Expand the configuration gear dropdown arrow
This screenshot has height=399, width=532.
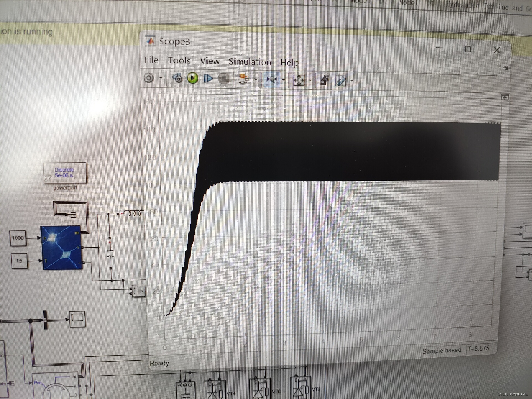[x=161, y=78]
